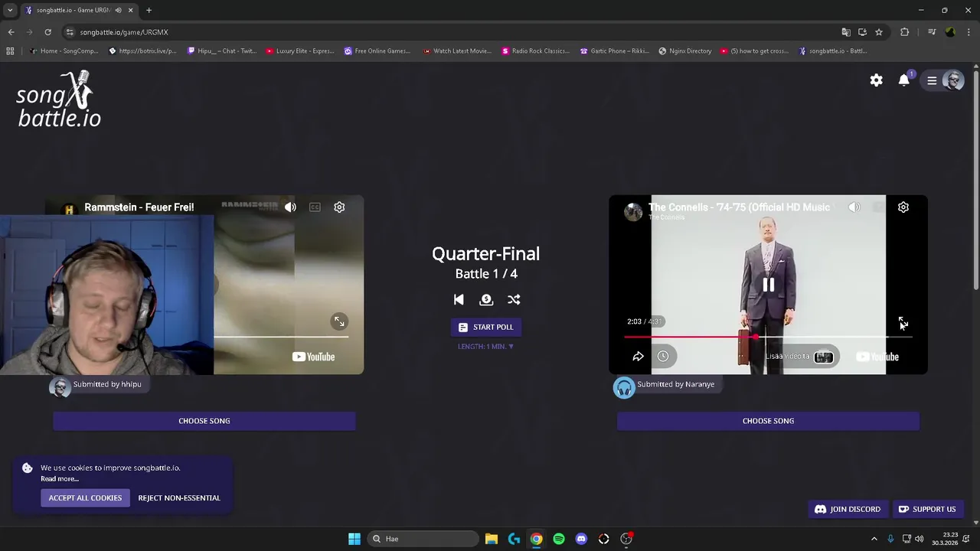Accept all cookies

(x=85, y=498)
